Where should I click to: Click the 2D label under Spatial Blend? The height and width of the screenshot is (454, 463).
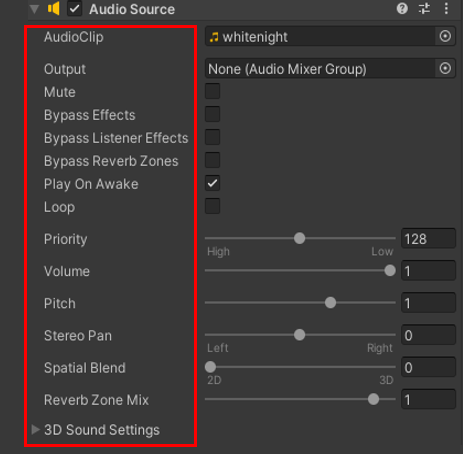tap(214, 380)
